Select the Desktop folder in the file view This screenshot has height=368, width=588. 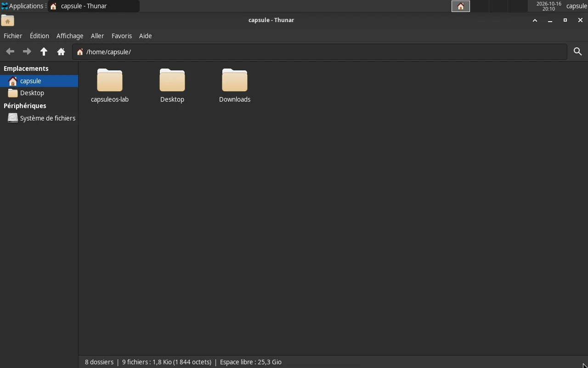tap(172, 86)
